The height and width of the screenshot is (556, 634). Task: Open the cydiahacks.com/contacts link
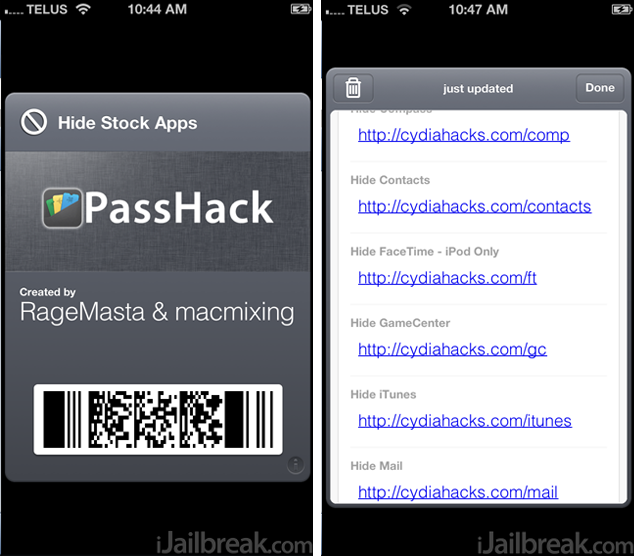475,207
